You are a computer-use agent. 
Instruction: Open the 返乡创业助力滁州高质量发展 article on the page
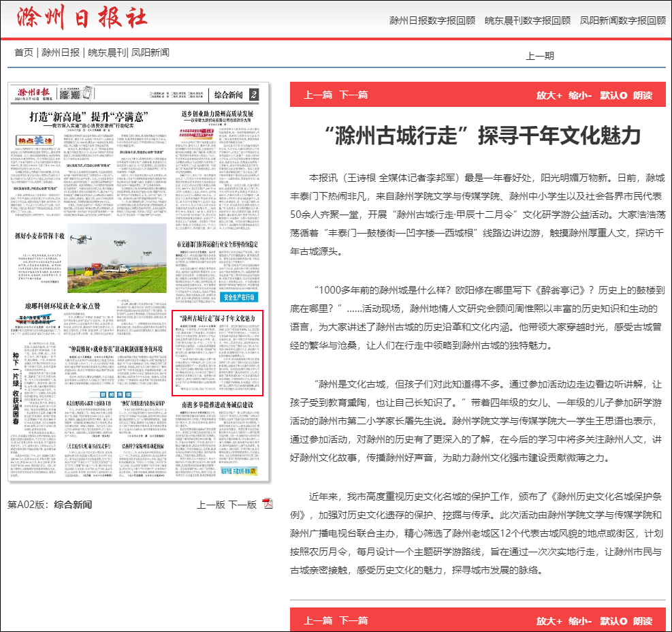coord(217,114)
